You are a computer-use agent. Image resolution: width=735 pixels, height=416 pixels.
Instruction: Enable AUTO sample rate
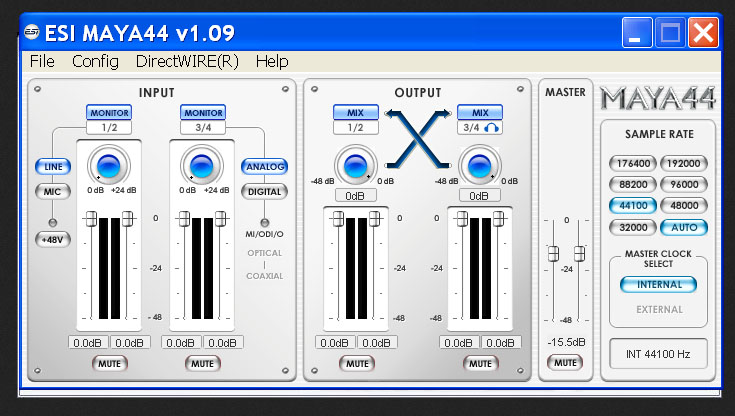click(684, 227)
